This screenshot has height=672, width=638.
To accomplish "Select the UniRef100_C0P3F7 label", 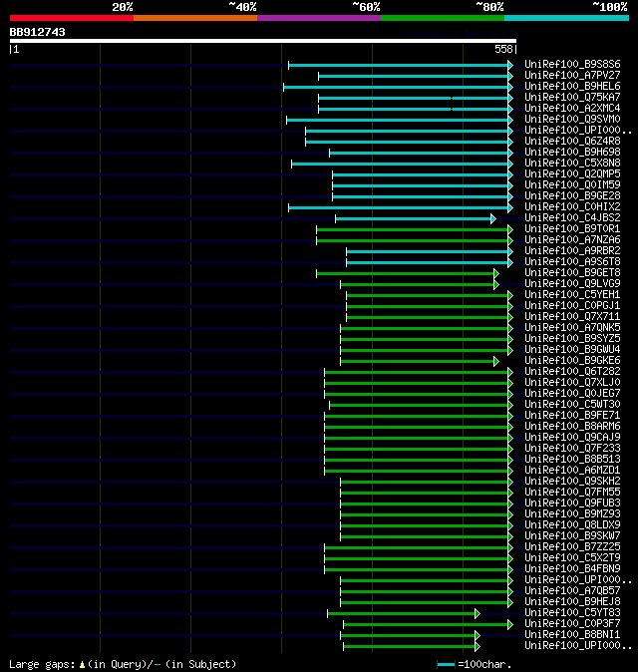I will pyautogui.click(x=572, y=624).
